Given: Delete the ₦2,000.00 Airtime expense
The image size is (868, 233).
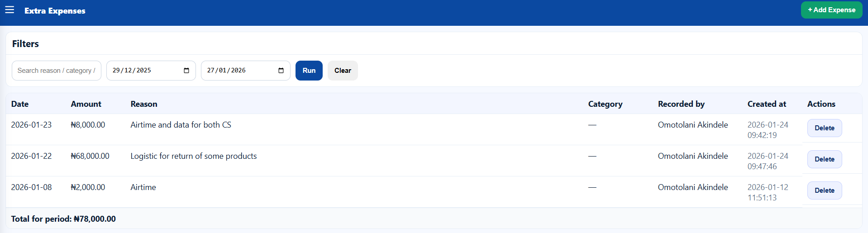Looking at the screenshot, I should [x=824, y=190].
